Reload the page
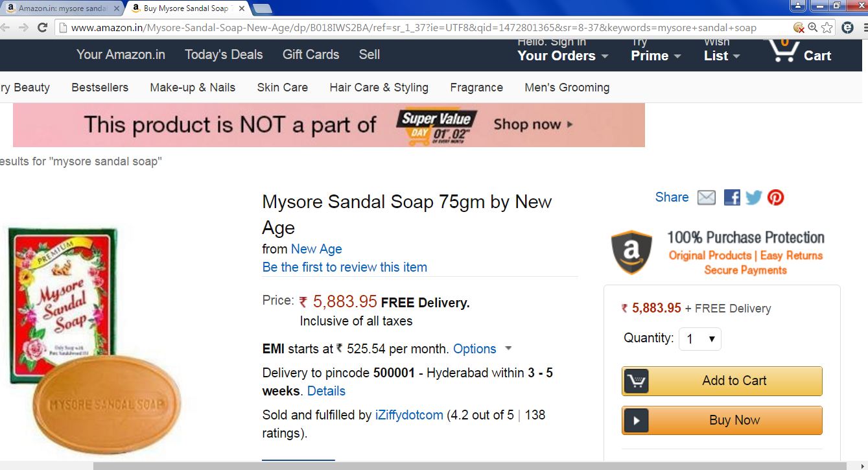Screen dimensions: 868x470 tap(42, 28)
